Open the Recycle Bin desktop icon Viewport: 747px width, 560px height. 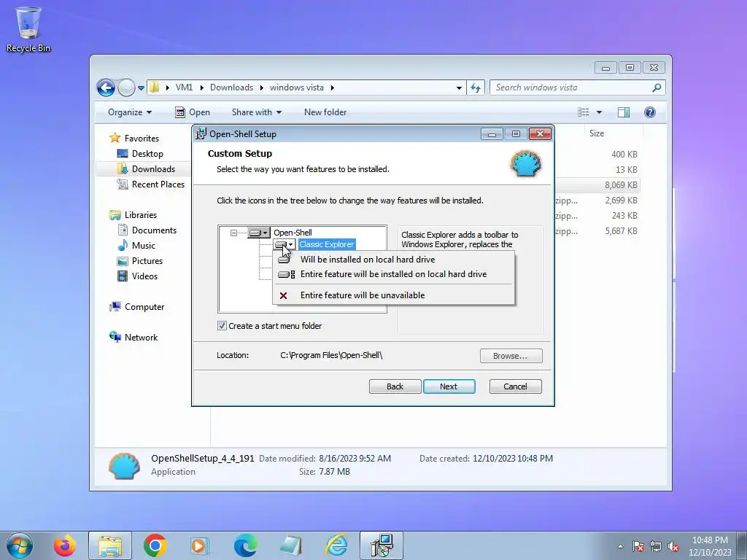28,28
